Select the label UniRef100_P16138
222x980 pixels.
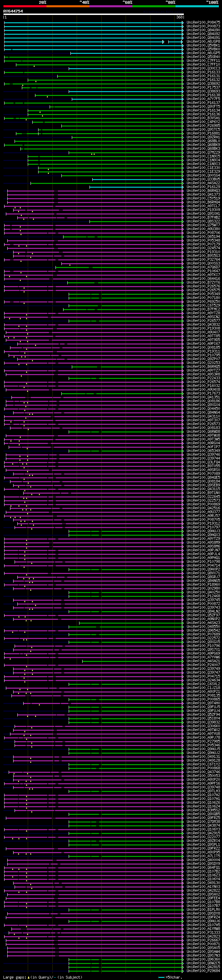point(203,95)
